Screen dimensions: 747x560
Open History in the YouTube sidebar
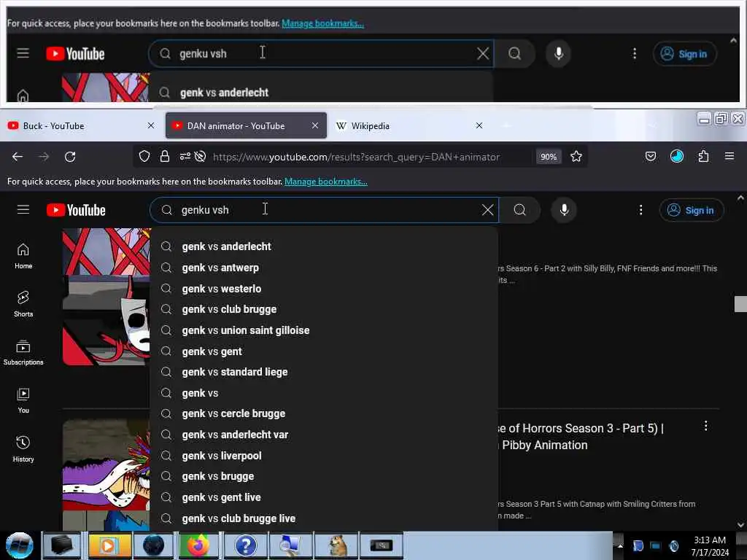pyautogui.click(x=23, y=449)
